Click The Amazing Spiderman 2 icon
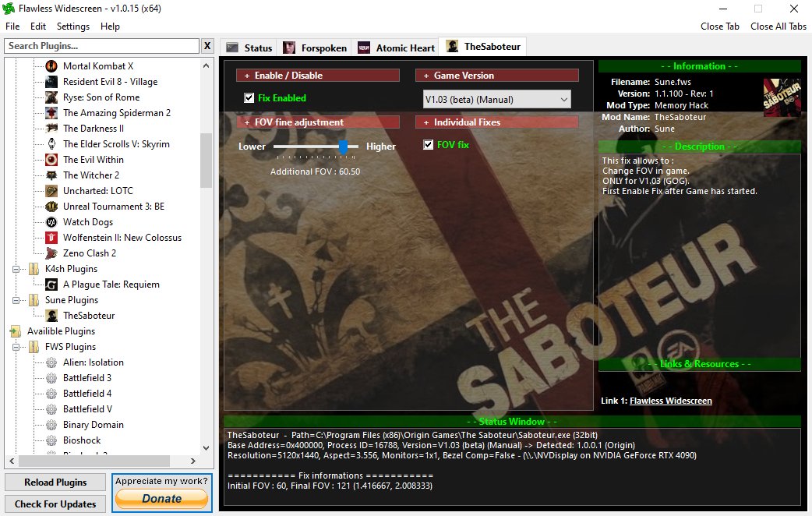Viewport: 812px width, 516px height. [x=51, y=112]
